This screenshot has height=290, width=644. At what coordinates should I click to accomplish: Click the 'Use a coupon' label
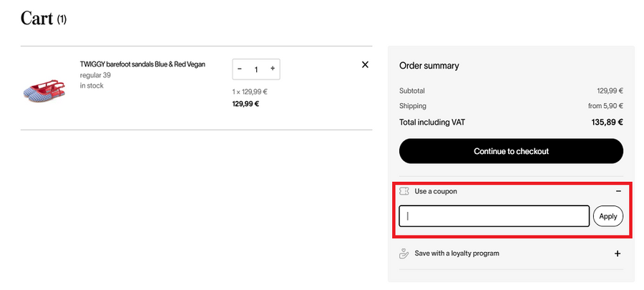coord(435,191)
